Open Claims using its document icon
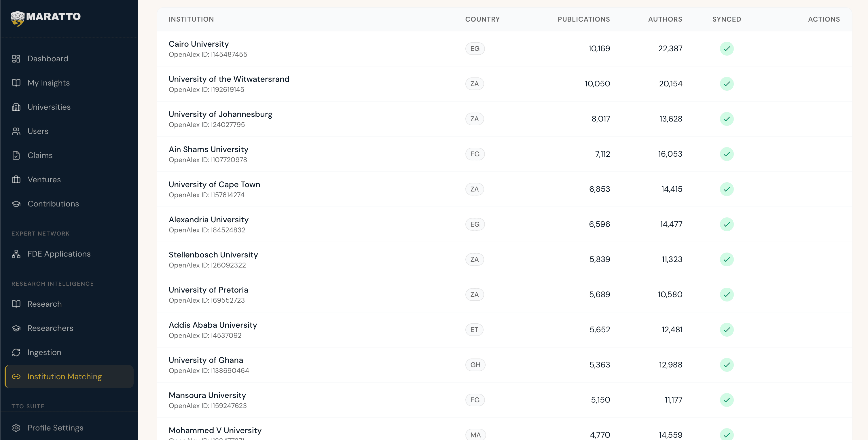Viewport: 868px width, 440px height. (16, 155)
